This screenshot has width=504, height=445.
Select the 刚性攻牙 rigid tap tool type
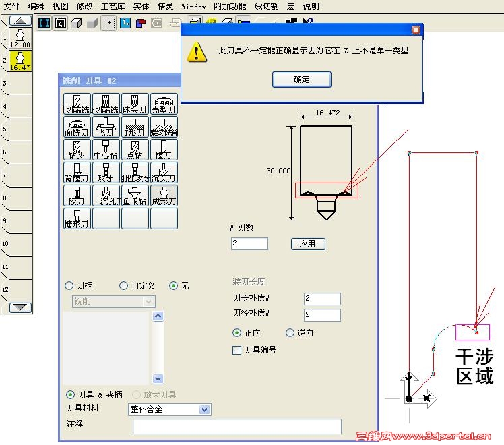135,173
